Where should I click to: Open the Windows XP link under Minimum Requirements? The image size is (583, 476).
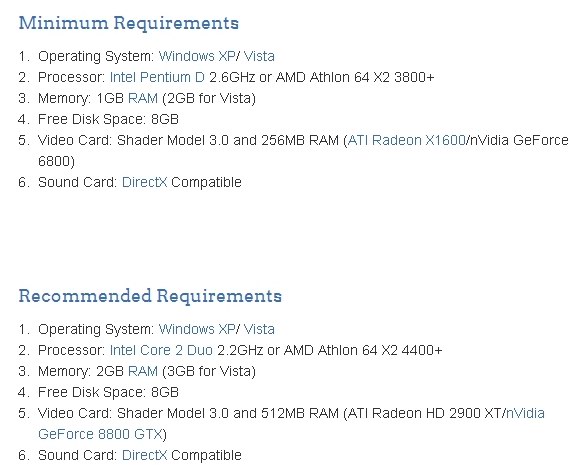197,56
